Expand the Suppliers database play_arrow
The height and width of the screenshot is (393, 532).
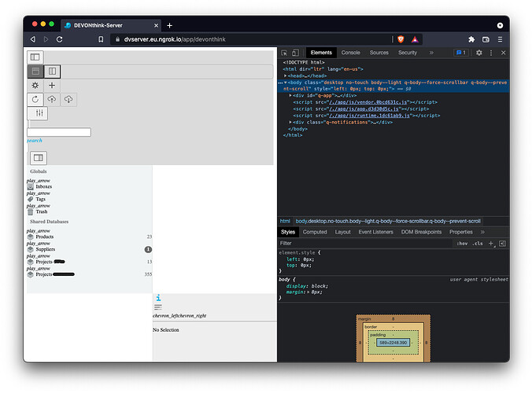tap(39, 244)
